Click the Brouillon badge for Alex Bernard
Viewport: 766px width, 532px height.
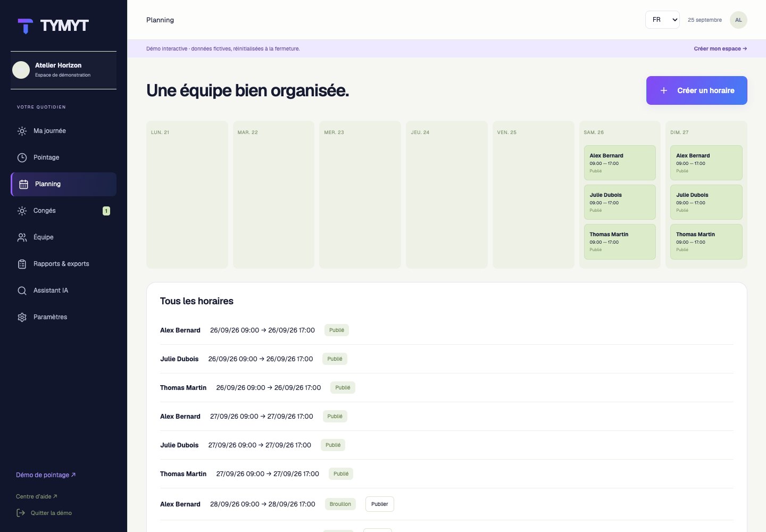click(340, 504)
